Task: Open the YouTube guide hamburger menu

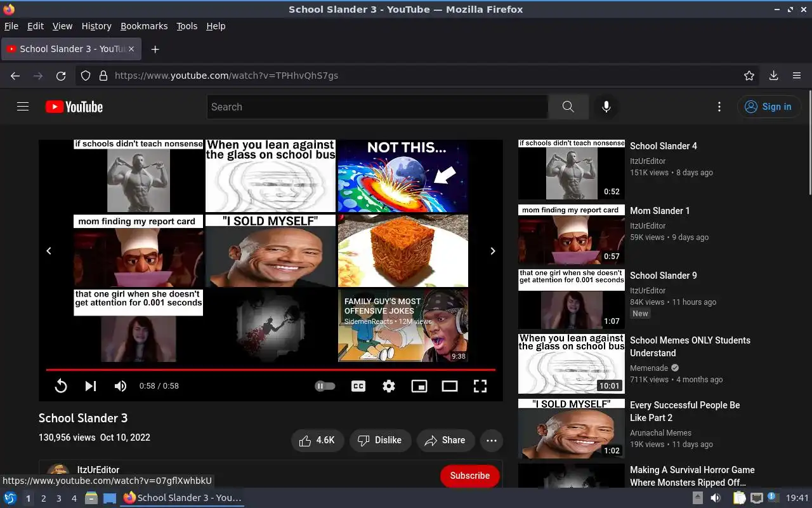Action: (23, 107)
